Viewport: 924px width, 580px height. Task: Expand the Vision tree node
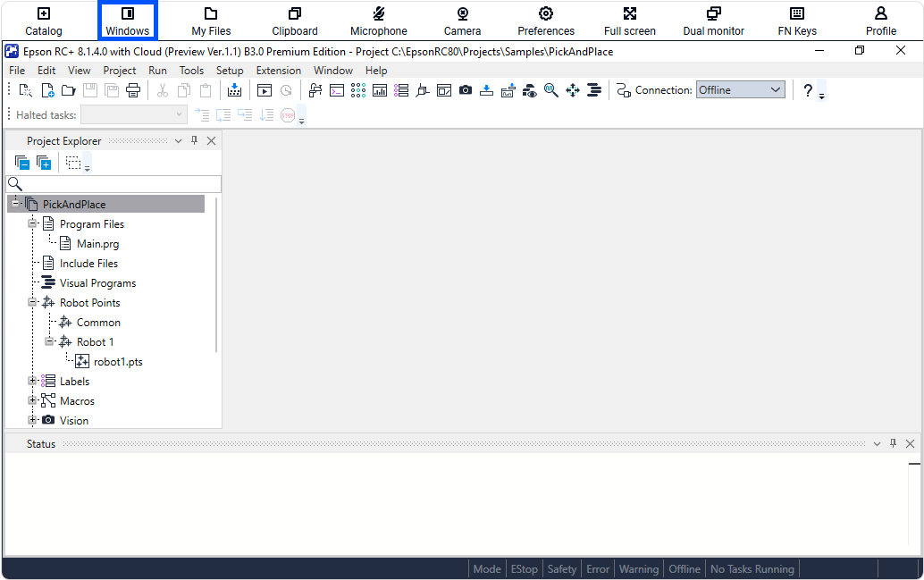[32, 420]
